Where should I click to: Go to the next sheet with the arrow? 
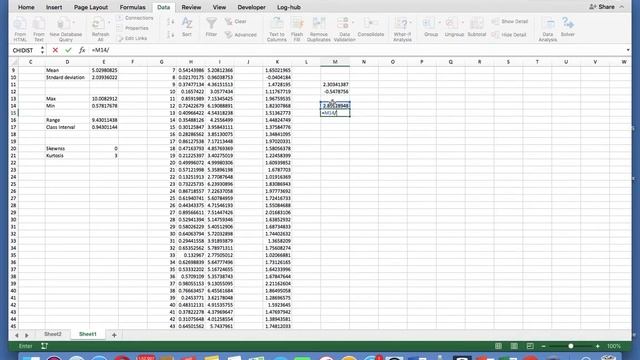click(x=27, y=335)
